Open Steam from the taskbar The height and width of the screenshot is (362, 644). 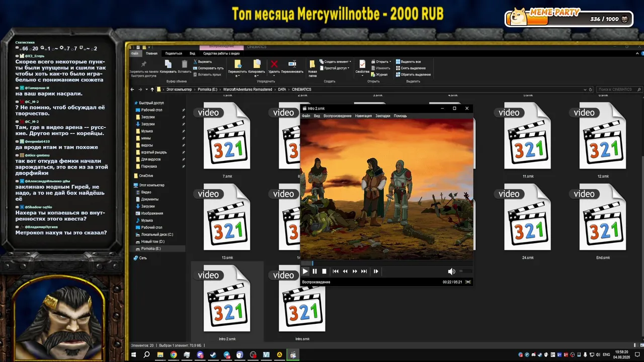coord(213,355)
